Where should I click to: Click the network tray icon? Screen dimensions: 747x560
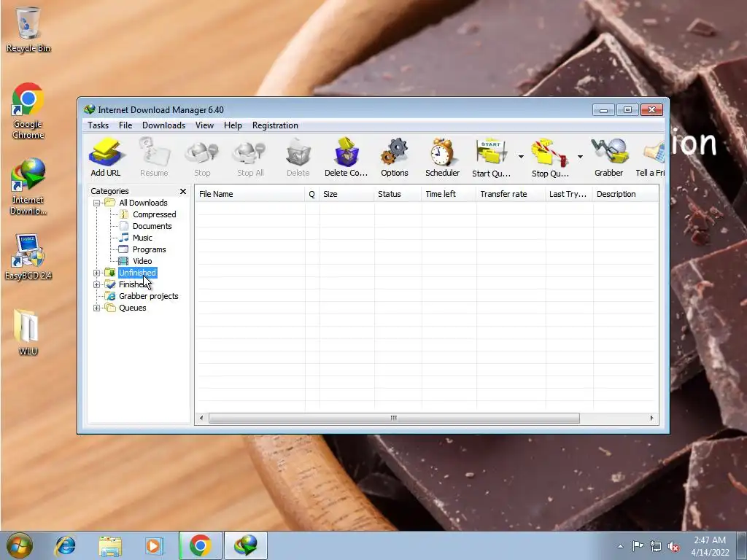(656, 546)
